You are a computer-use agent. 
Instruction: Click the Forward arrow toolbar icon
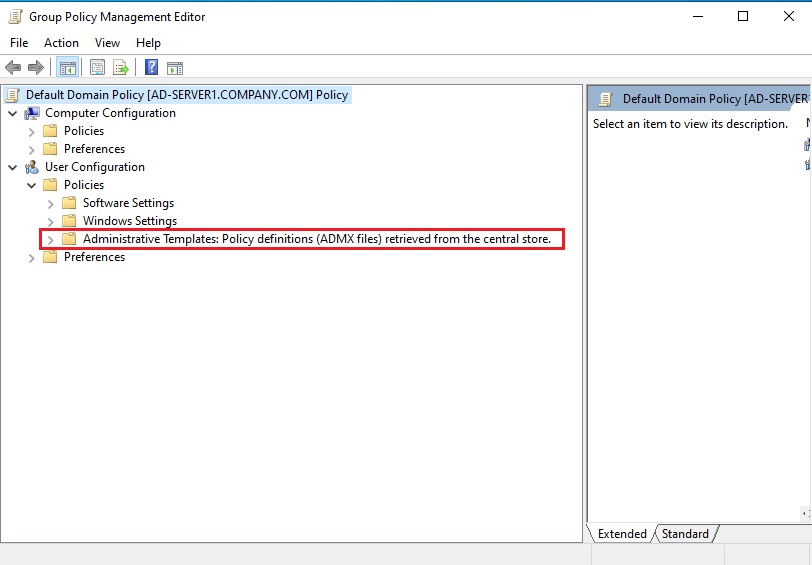point(36,68)
